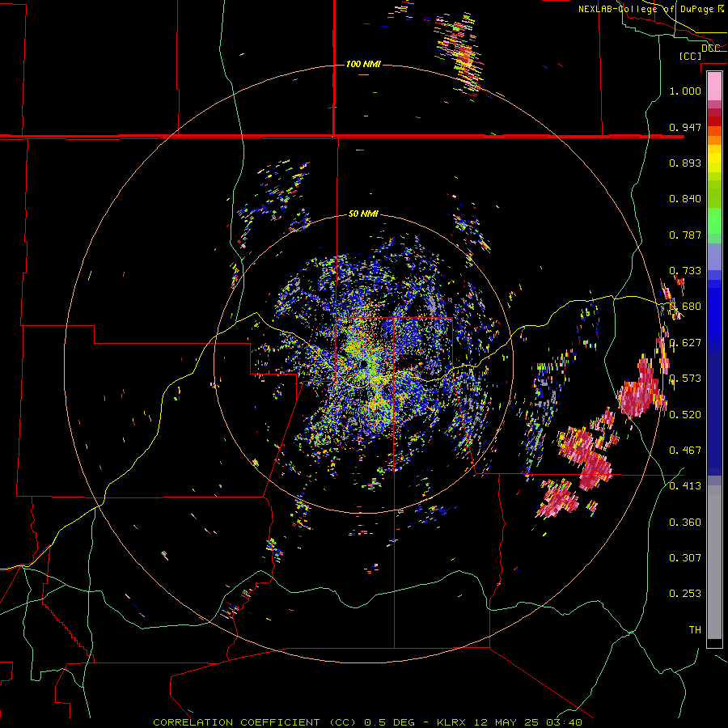Click the 12 MAY 25 date in caption

tap(506, 722)
